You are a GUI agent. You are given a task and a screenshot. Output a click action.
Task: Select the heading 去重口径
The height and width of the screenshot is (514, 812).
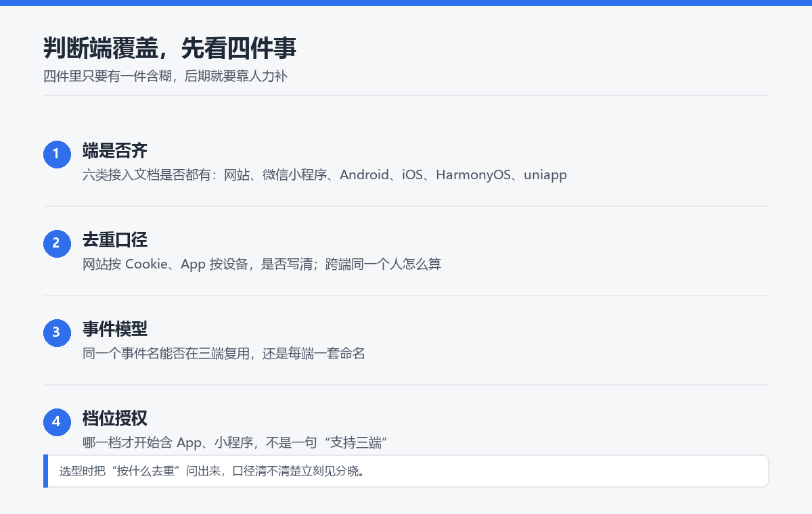click(x=115, y=239)
